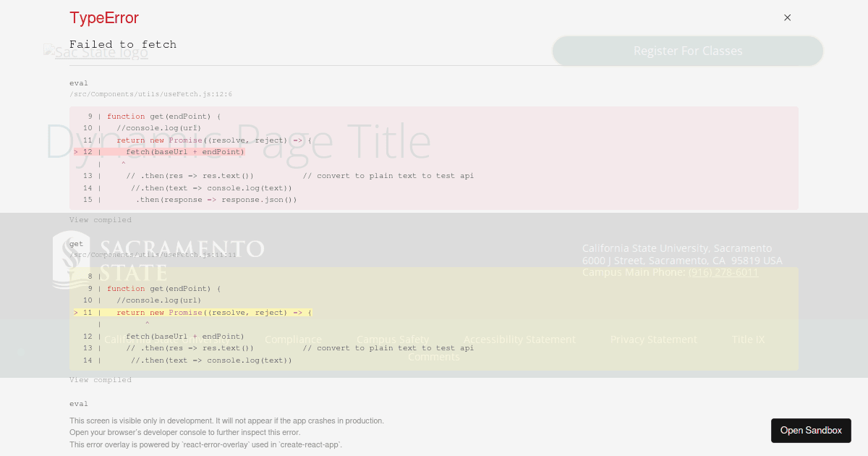The image size is (868, 456).
Task: Open the Comments link in the footer
Action: (x=434, y=356)
